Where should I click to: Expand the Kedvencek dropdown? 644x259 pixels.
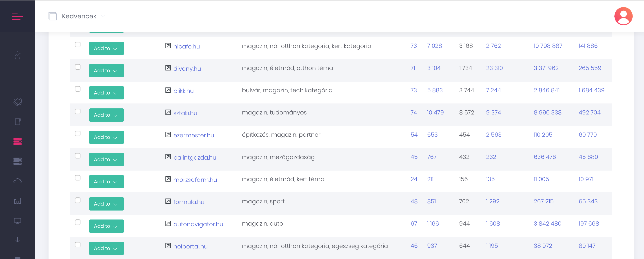tap(103, 16)
